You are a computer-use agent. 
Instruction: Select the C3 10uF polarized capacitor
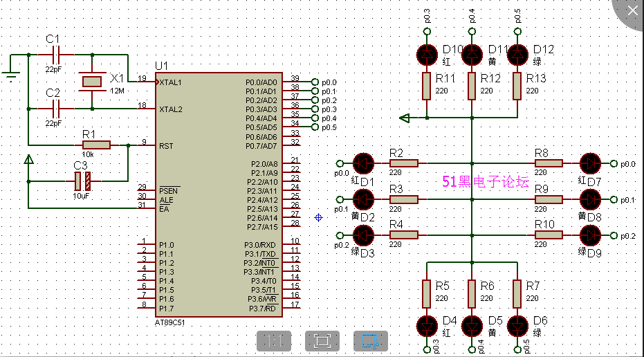tap(82, 181)
